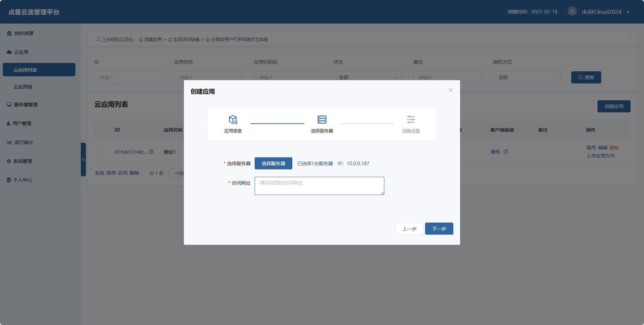This screenshot has width=644, height=325.
Task: Toggle the select-all checkbox in table header
Action: coord(100,130)
